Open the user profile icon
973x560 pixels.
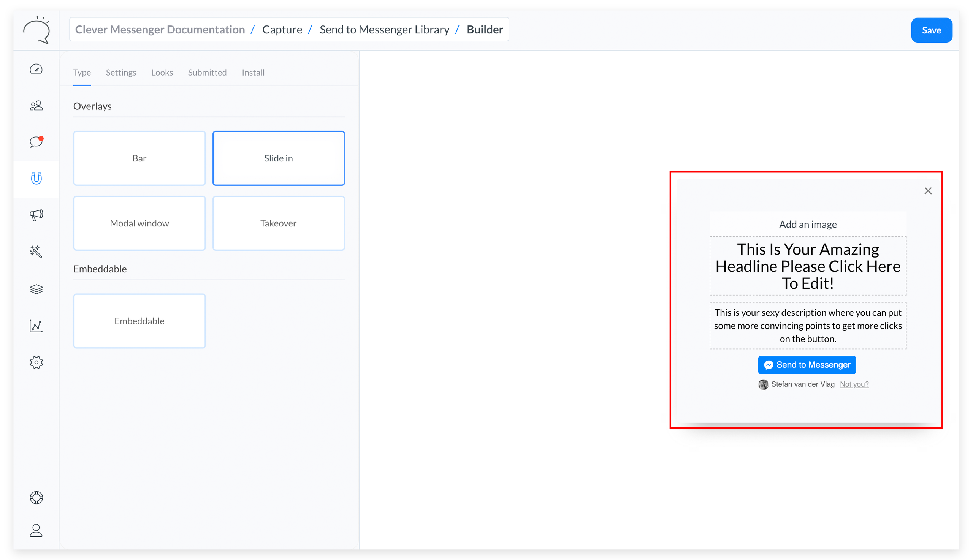pos(36,531)
